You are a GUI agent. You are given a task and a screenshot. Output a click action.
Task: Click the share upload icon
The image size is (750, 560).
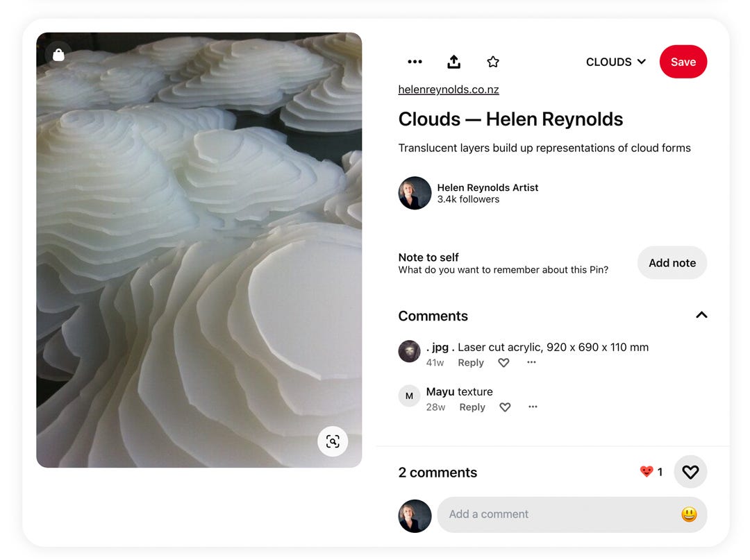pos(454,62)
